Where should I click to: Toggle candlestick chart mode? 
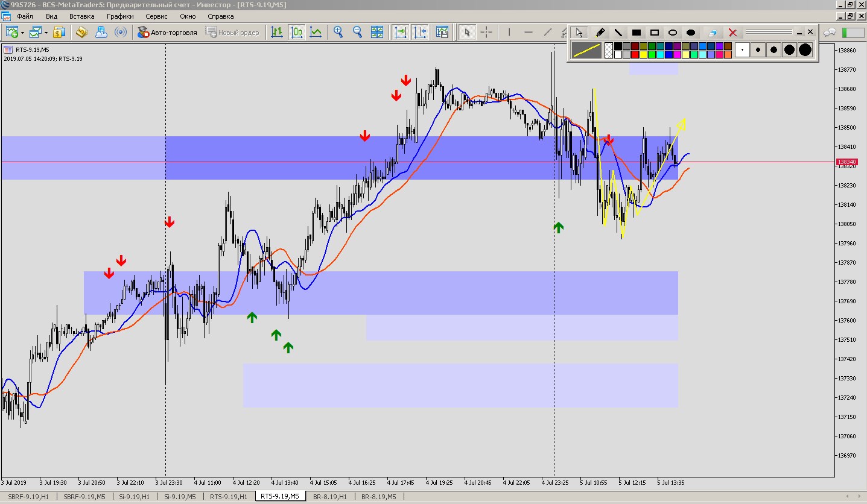click(296, 32)
